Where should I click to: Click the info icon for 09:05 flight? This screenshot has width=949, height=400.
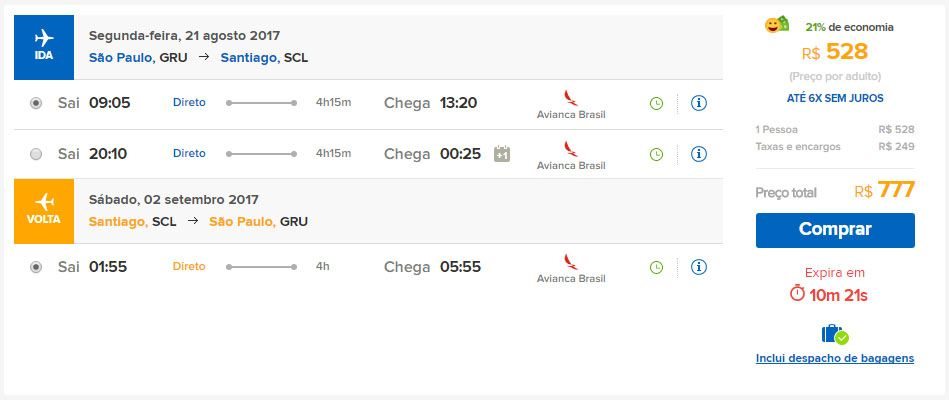699,103
